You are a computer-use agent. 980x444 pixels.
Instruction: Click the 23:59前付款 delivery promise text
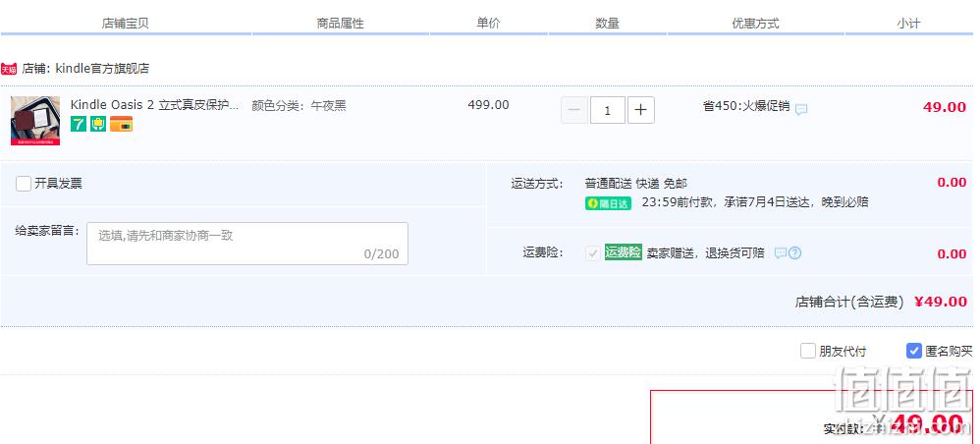tap(755, 202)
